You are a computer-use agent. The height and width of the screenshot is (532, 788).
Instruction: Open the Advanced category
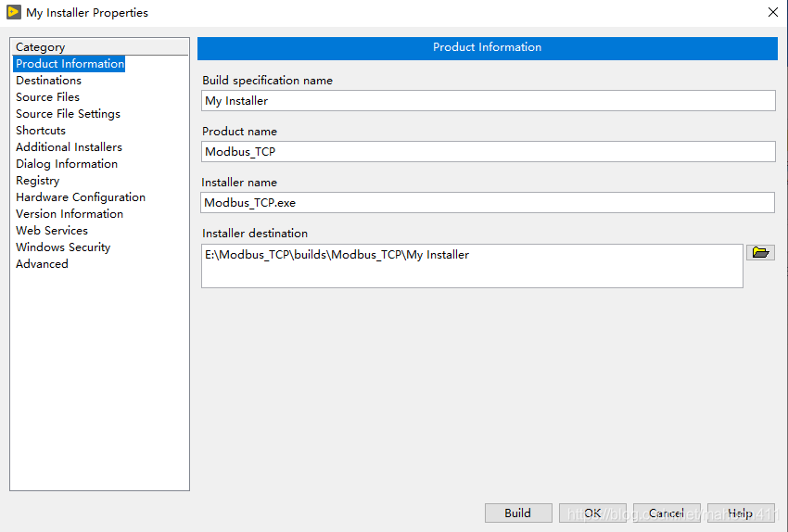pyautogui.click(x=42, y=264)
